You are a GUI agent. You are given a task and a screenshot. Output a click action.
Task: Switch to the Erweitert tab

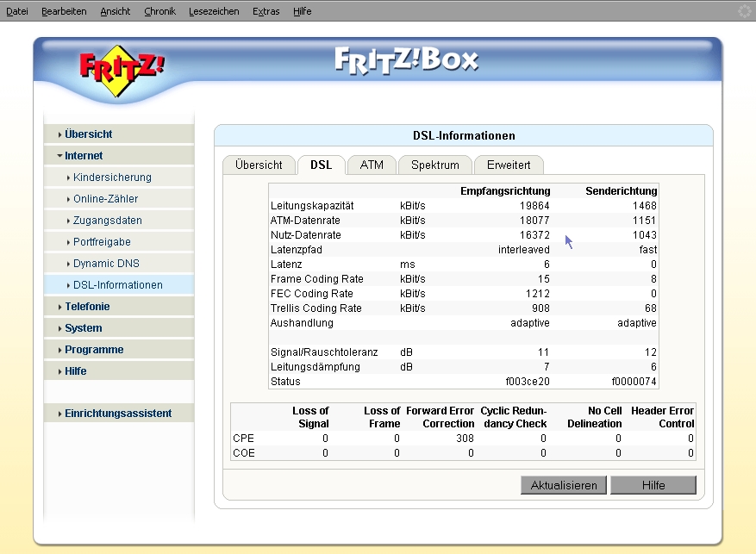coord(509,165)
